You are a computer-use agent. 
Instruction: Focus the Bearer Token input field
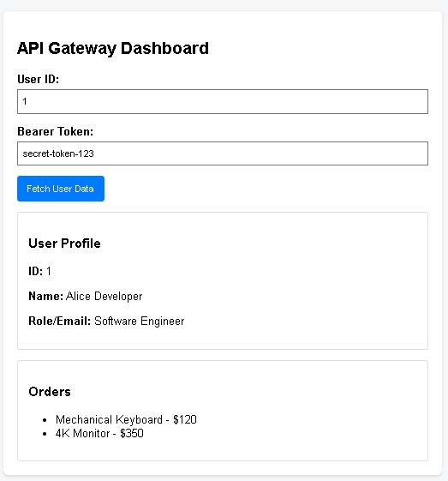tap(223, 153)
